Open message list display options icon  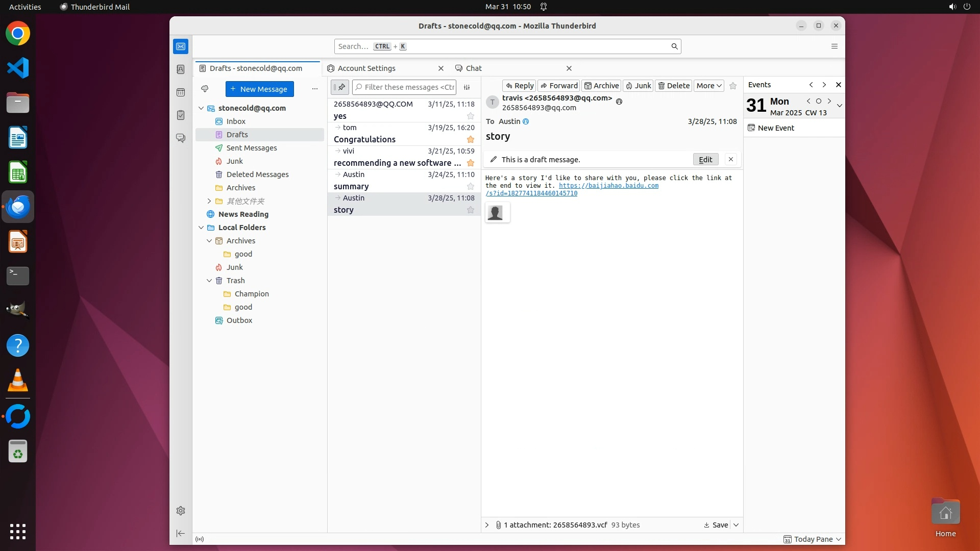[x=467, y=87]
